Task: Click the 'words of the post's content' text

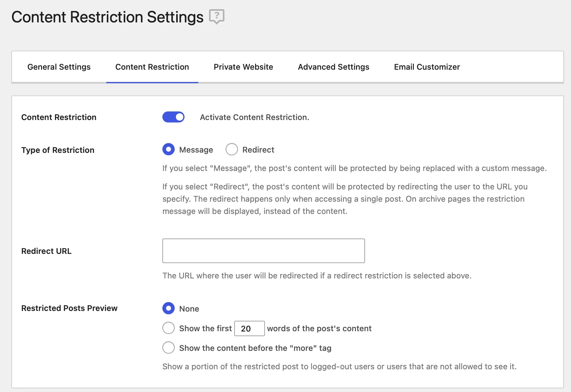Action: (319, 328)
